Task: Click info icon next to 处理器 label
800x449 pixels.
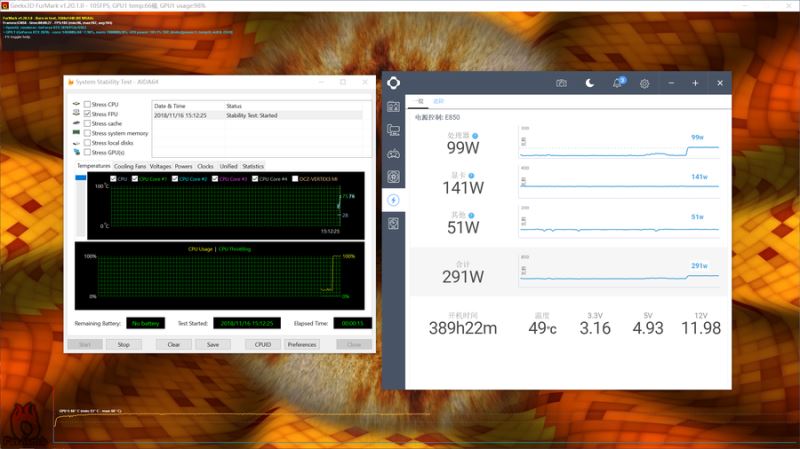Action: [x=475, y=136]
